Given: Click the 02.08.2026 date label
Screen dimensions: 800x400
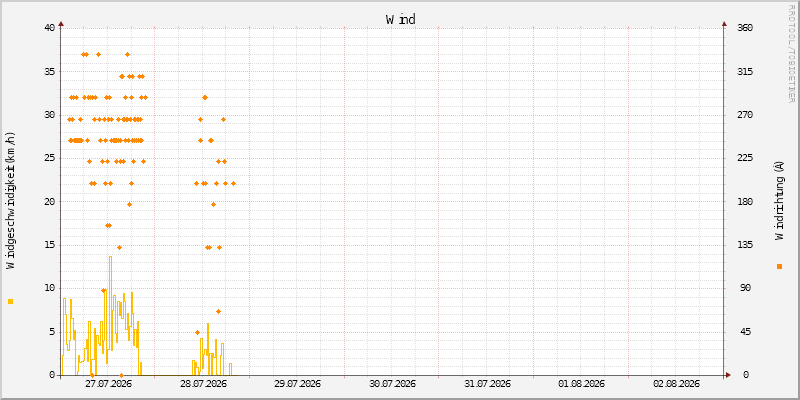Looking at the screenshot, I should [x=676, y=384].
